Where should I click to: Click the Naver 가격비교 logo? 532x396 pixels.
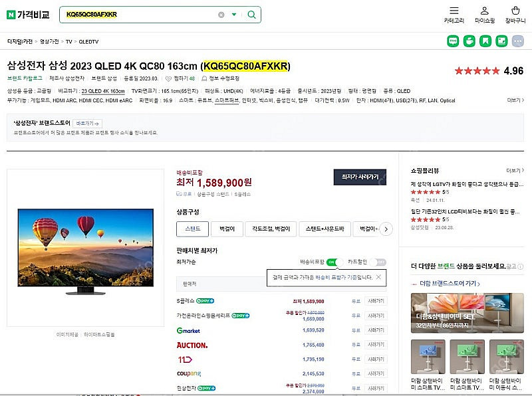pos(29,15)
